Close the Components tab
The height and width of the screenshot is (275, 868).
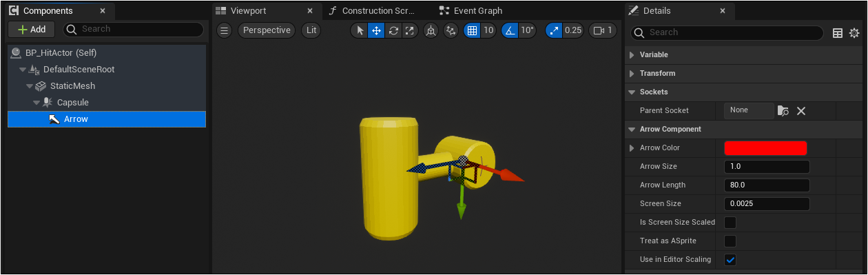pyautogui.click(x=103, y=11)
